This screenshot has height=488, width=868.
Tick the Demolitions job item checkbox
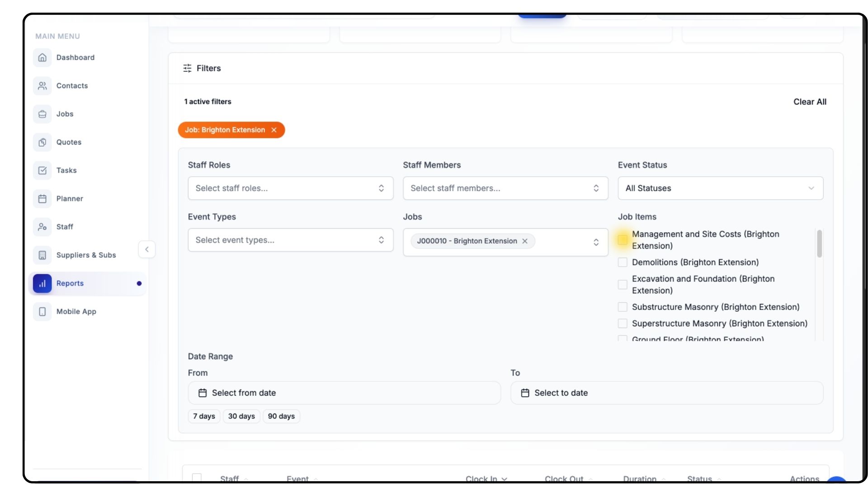623,263
